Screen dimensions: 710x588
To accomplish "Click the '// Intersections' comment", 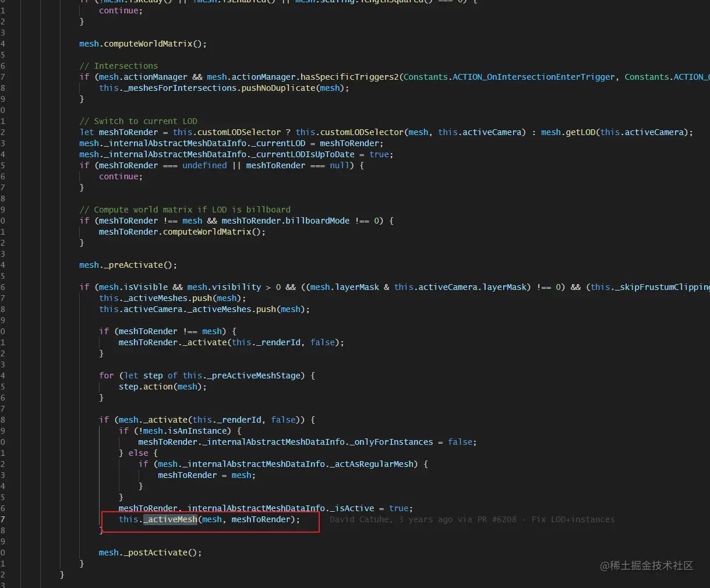I will point(118,66).
